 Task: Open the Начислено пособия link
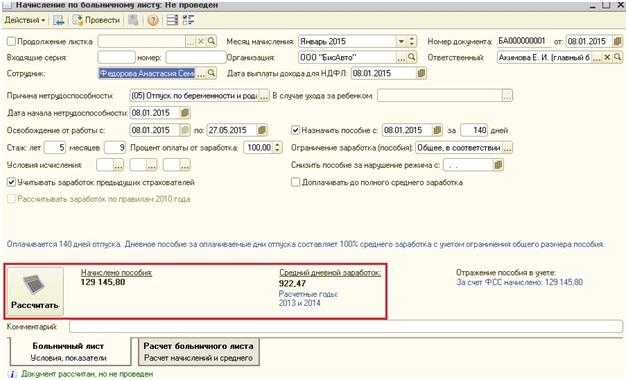(116, 273)
